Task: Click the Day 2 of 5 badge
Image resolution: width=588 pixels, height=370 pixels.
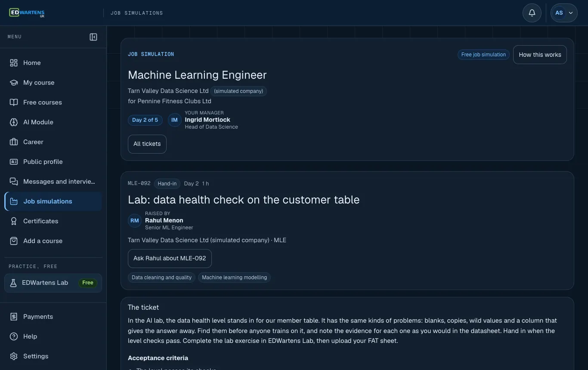Action: click(x=145, y=120)
